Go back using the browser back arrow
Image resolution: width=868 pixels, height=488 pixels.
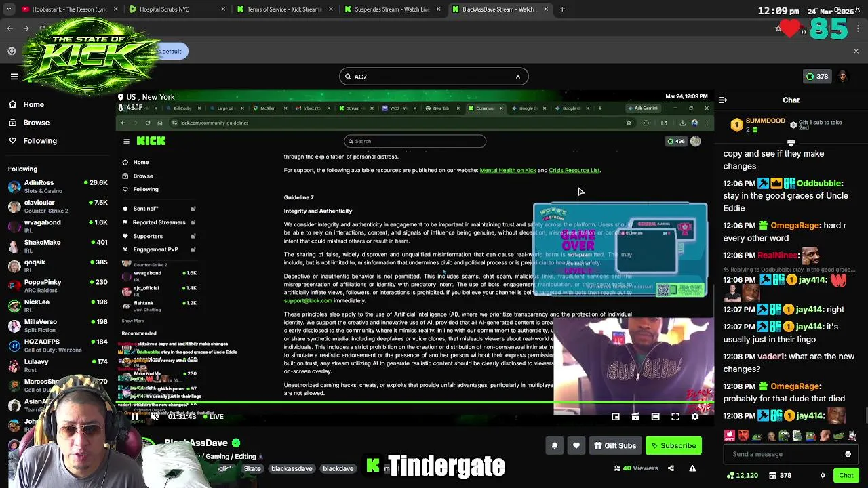coord(10,28)
